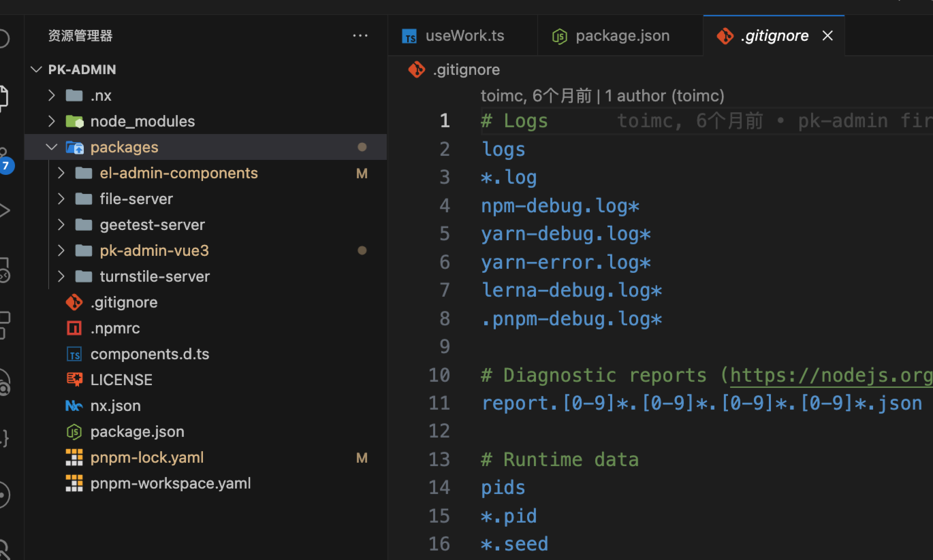Open the Explorer view in the activity bar

4,97
